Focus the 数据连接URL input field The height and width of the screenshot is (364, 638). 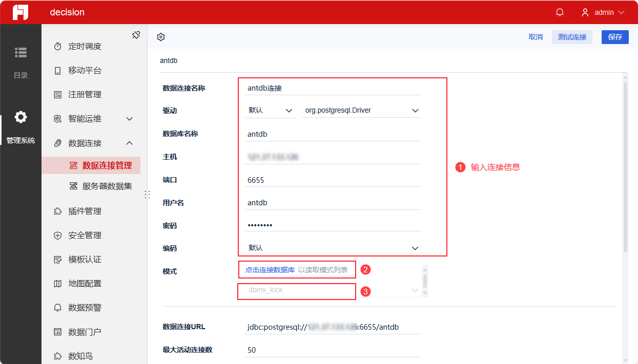(333, 327)
